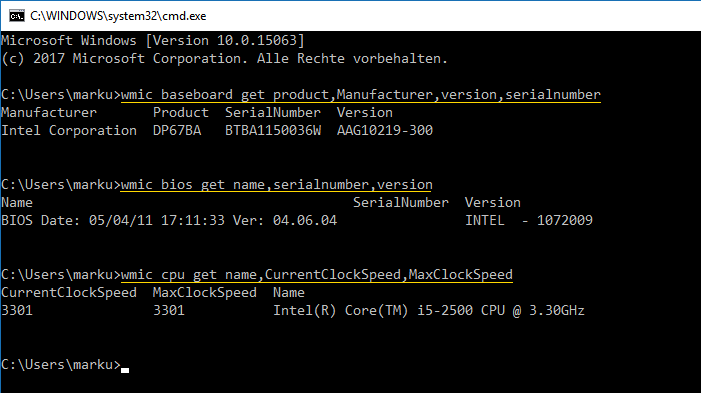Click the blinking cursor at last prompt
This screenshot has width=701, height=393.
[x=125, y=370]
